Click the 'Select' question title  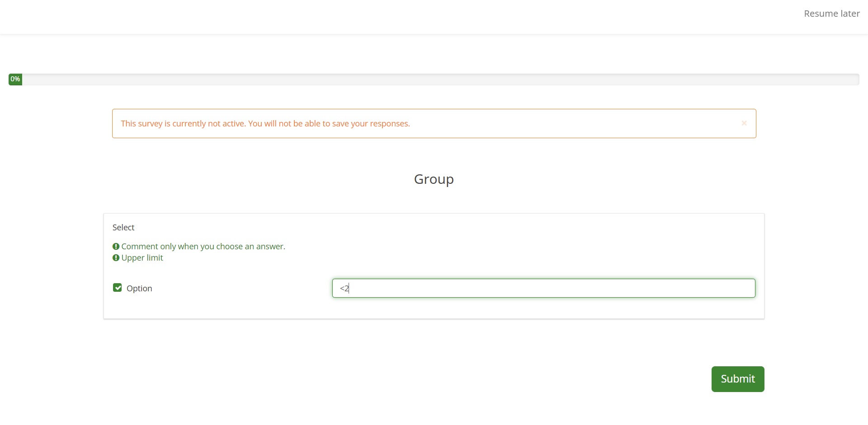pyautogui.click(x=123, y=228)
